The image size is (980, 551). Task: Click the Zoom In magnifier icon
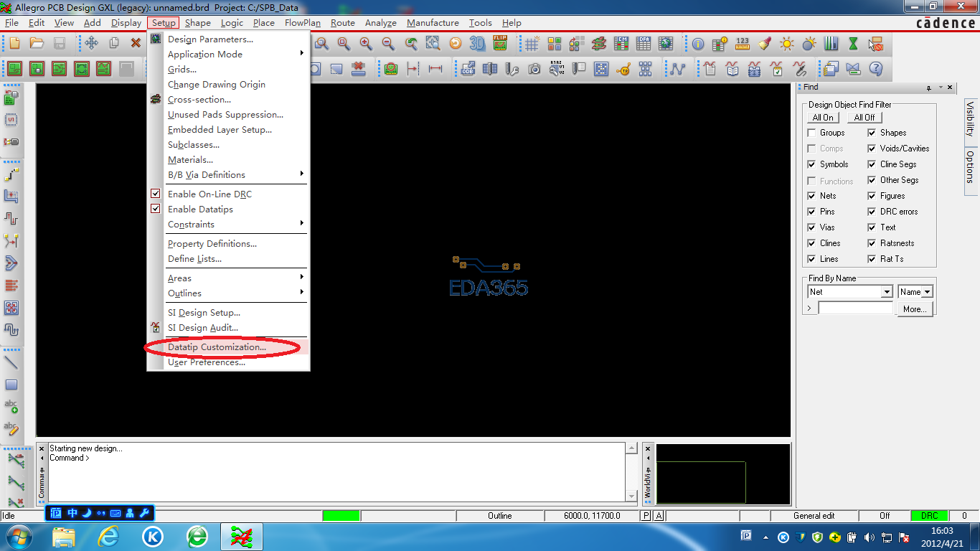[x=366, y=43]
